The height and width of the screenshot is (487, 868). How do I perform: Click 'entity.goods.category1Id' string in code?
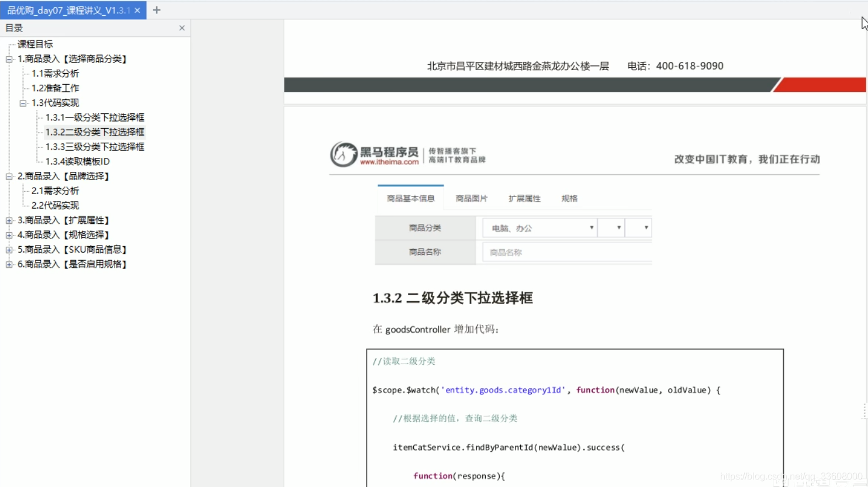pos(503,390)
